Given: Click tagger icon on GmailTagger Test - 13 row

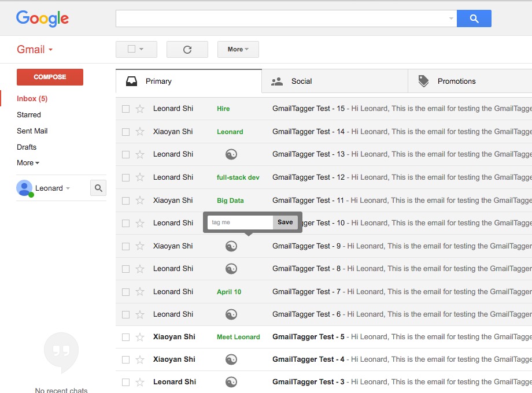Looking at the screenshot, I should click(x=231, y=154).
